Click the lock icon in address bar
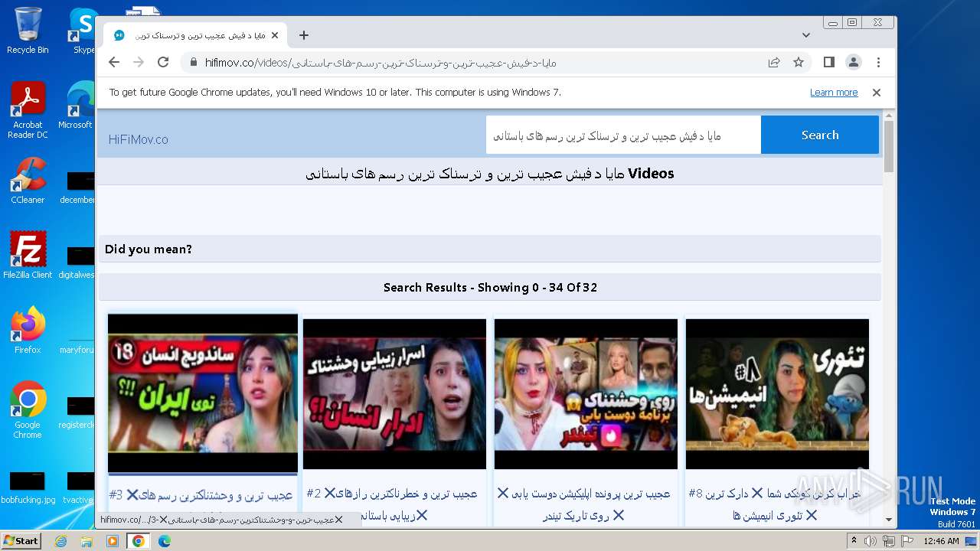Screen dimensions: 980x551 pos(193,63)
